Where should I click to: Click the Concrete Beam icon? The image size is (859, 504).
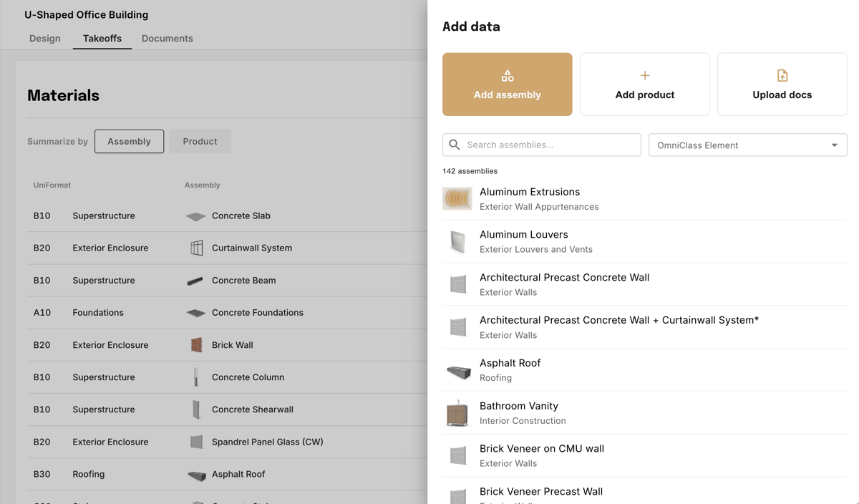(x=195, y=281)
